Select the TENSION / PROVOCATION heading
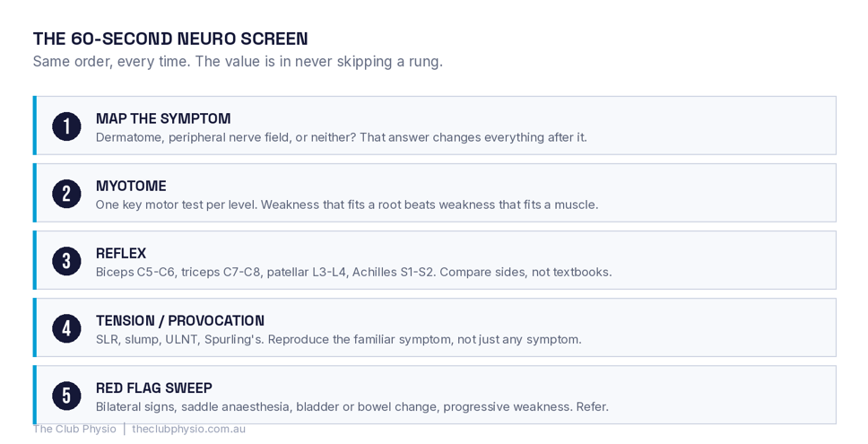 click(180, 320)
